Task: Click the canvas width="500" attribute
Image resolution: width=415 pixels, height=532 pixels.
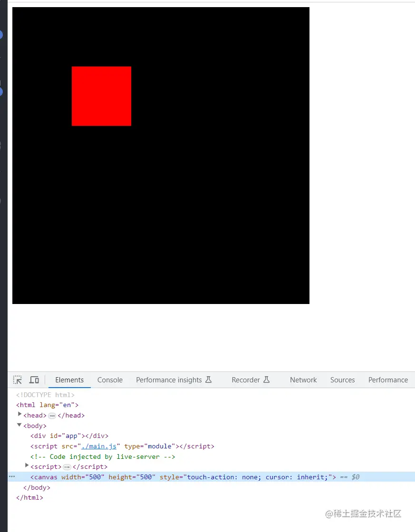Action: coord(83,477)
